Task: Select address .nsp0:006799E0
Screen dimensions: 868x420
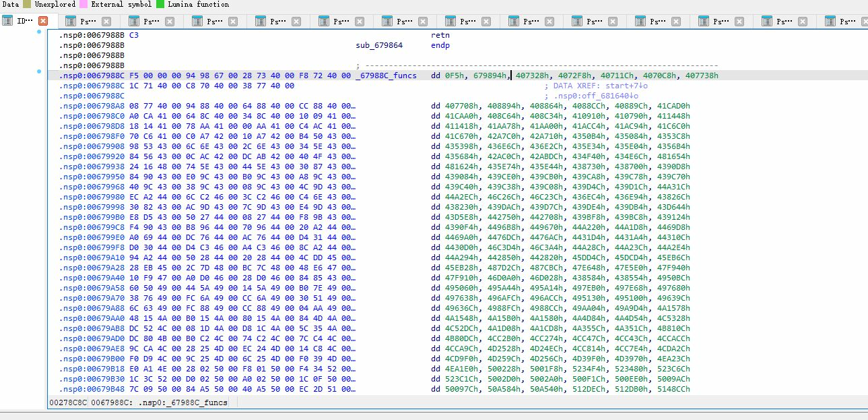Action: click(x=91, y=237)
